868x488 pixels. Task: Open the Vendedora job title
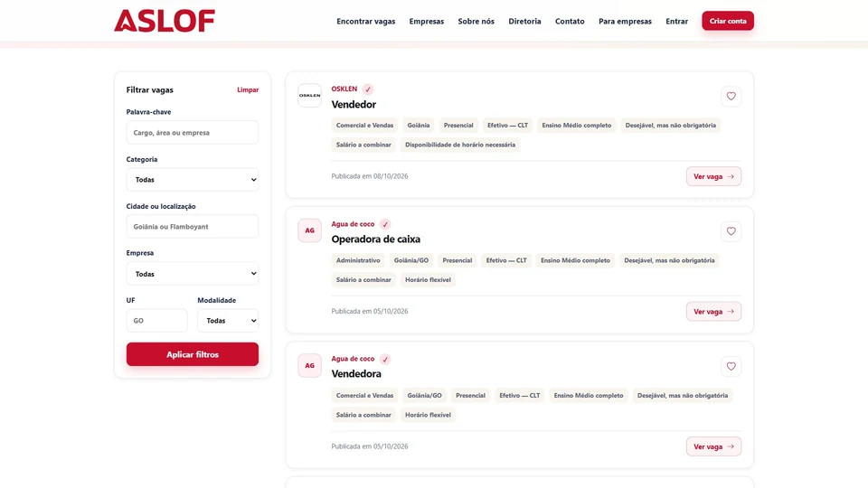356,374
